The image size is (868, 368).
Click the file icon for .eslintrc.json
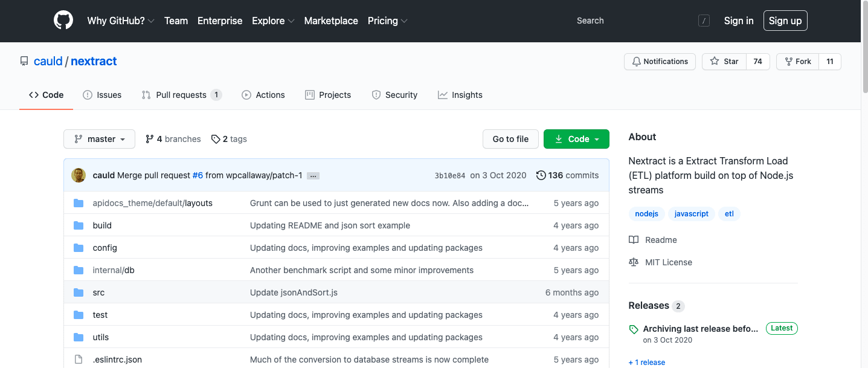79,360
